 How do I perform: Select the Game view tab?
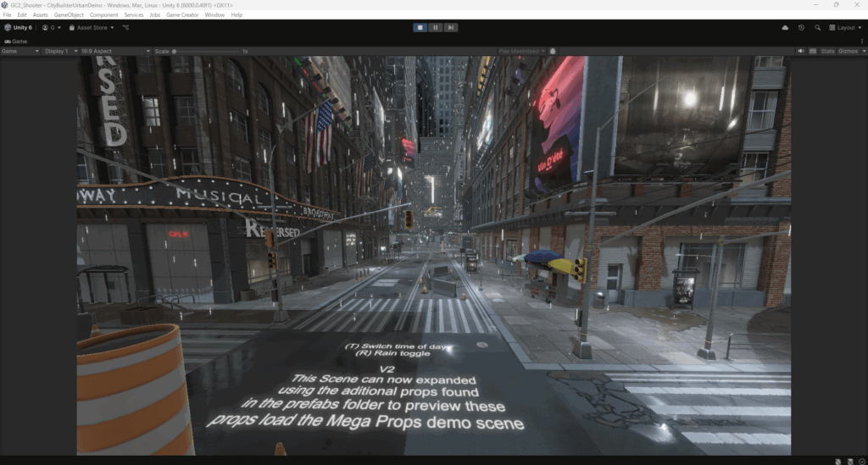pos(15,41)
